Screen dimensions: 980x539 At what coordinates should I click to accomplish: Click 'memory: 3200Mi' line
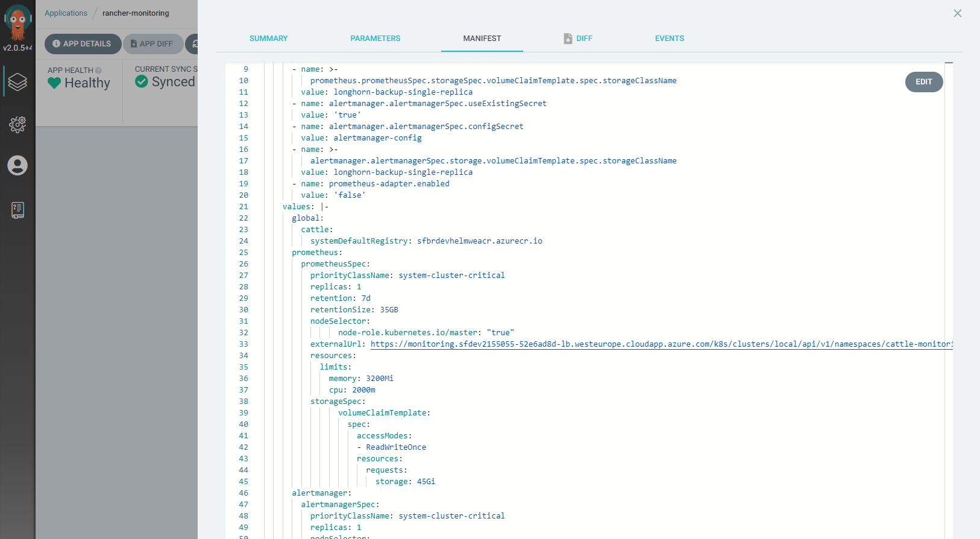361,379
